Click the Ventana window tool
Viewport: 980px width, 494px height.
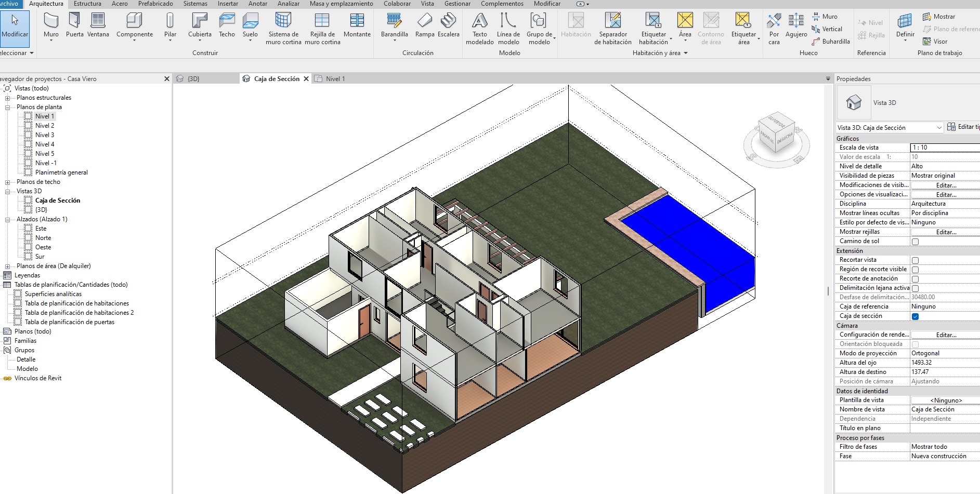click(x=98, y=25)
